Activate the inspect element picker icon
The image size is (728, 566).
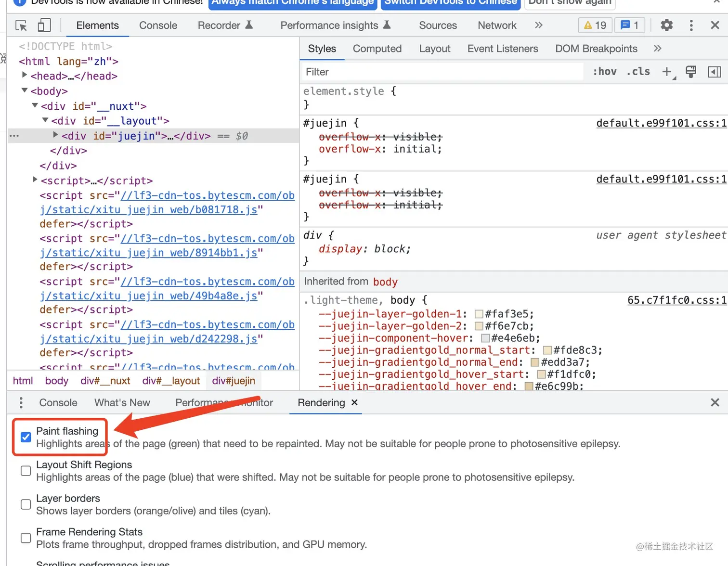pos(21,25)
